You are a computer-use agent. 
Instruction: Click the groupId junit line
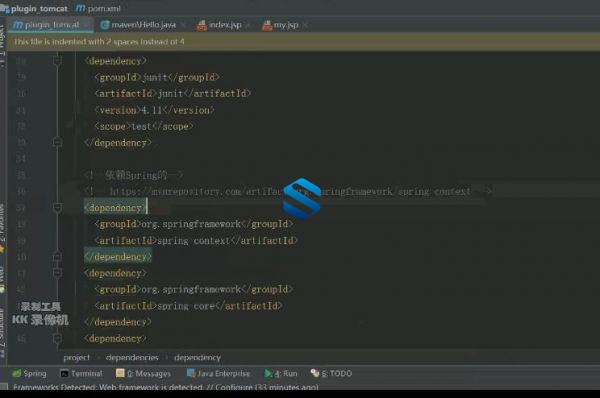pyautogui.click(x=157, y=77)
